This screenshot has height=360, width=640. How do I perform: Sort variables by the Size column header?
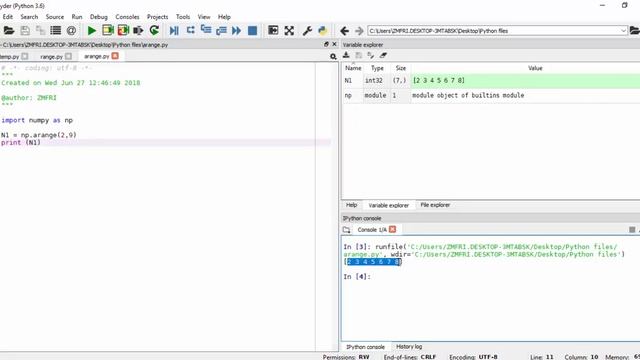coord(401,68)
